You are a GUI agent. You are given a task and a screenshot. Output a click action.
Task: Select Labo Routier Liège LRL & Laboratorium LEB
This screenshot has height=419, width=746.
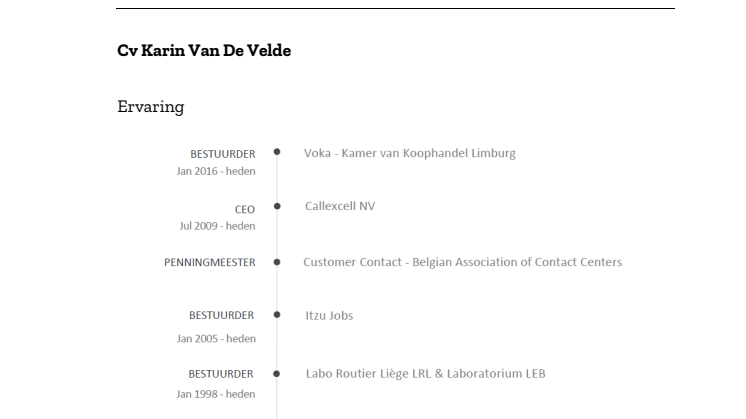pyautogui.click(x=425, y=374)
